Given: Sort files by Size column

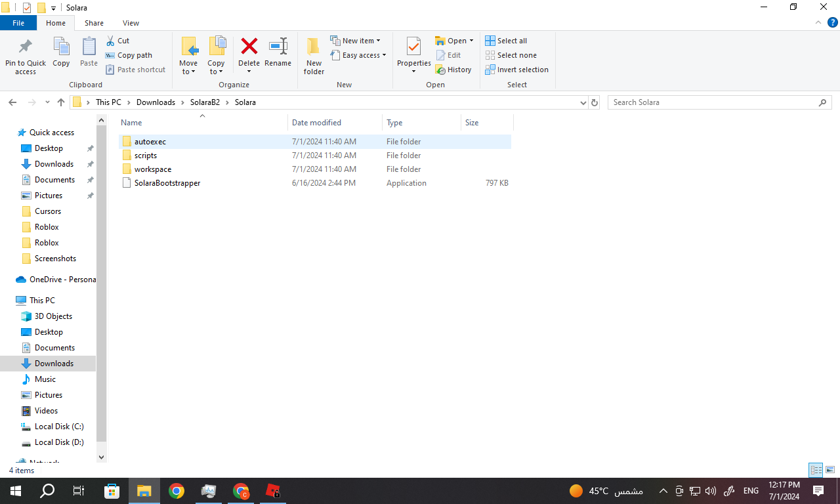Looking at the screenshot, I should click(487, 123).
